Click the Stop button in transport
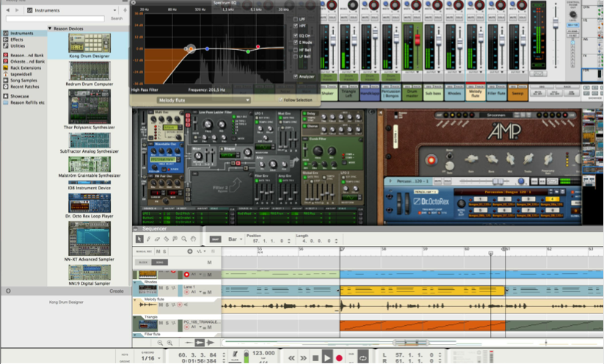This screenshot has height=364, width=604. tap(316, 358)
